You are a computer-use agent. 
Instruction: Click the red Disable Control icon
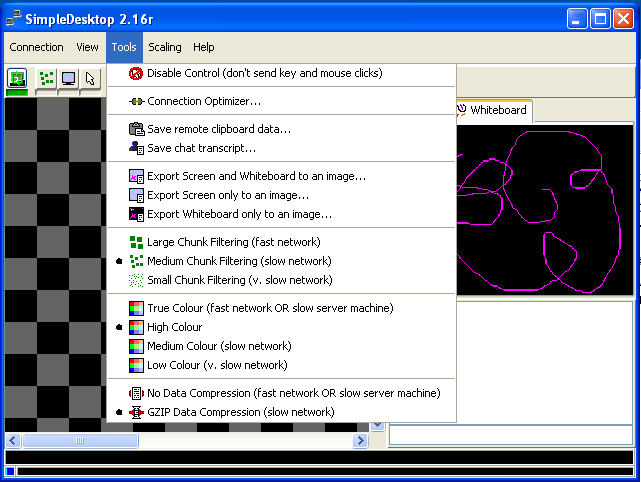[x=136, y=74]
